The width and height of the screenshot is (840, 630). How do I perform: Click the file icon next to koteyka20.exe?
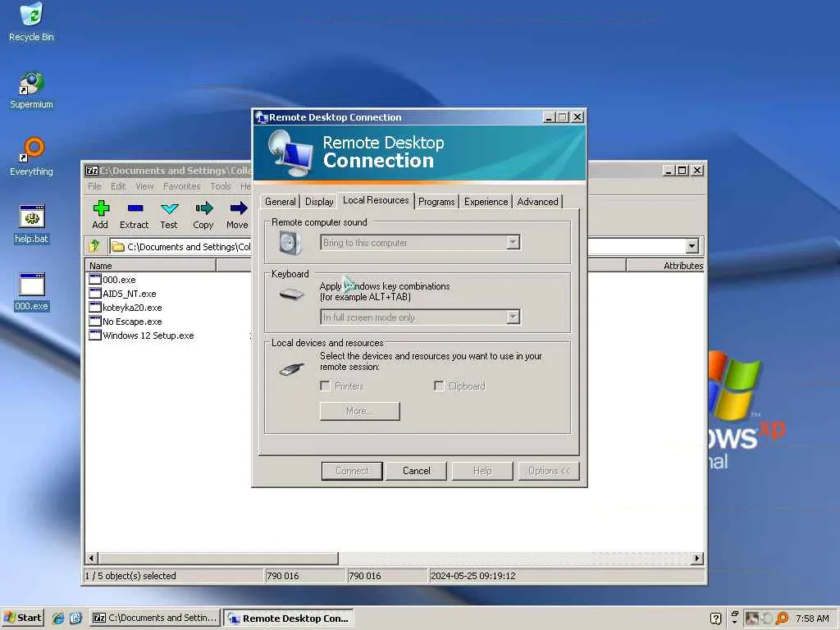95,307
